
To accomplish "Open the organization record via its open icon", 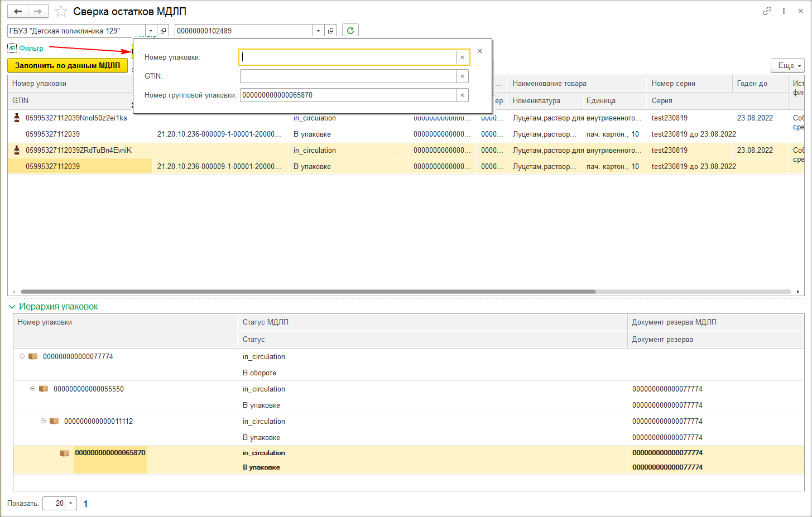I will 163,31.
